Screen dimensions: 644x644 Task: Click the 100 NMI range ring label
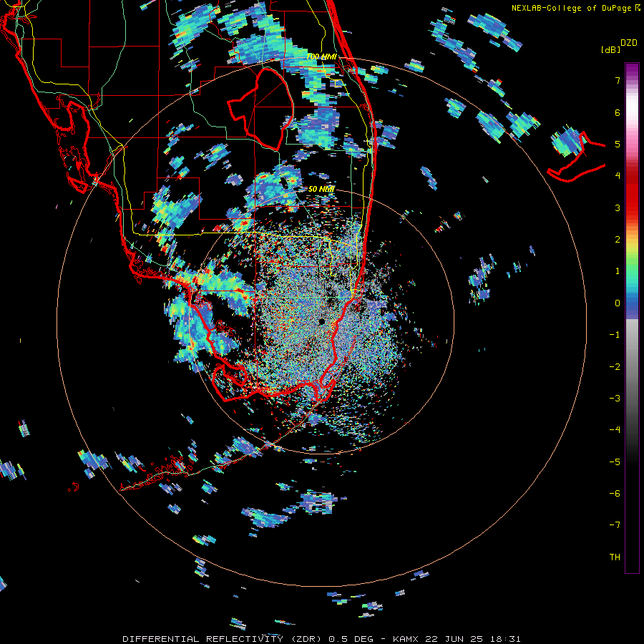point(321,57)
